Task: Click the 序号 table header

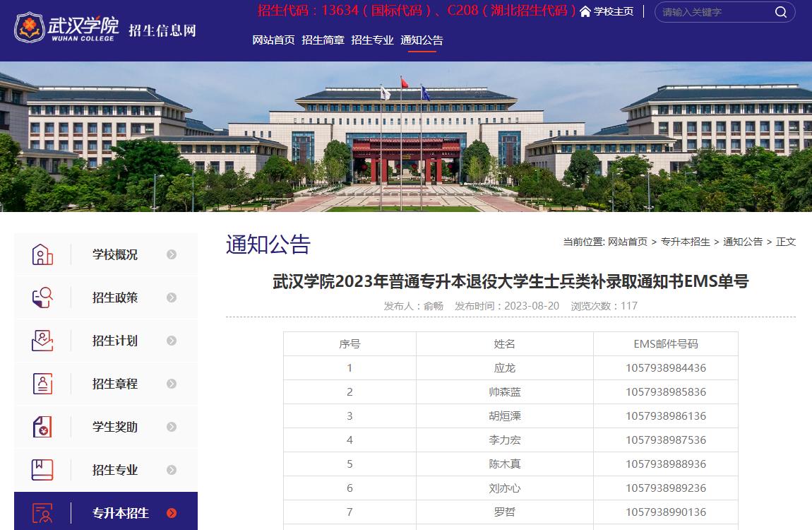Action: (x=350, y=343)
